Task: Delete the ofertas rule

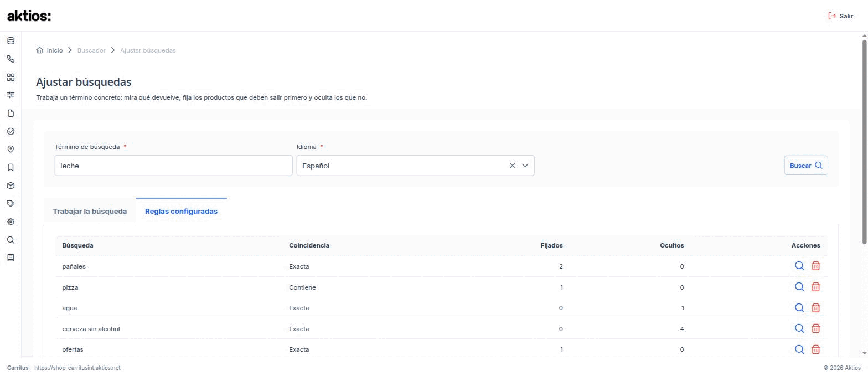Action: 815,349
